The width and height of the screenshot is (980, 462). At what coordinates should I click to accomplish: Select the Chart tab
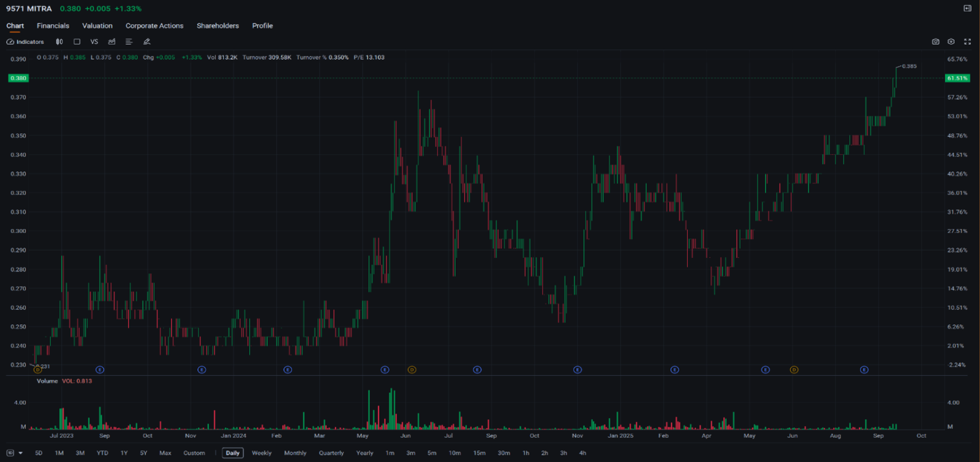[15, 26]
